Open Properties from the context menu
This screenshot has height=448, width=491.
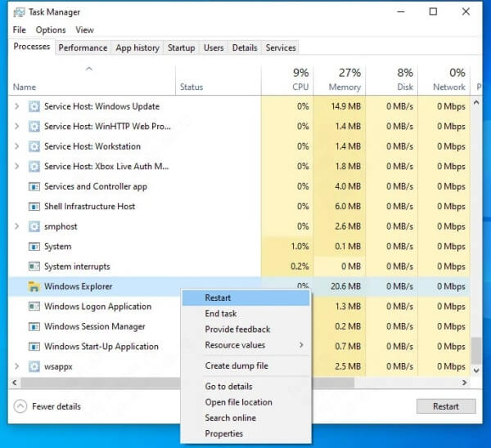tap(246, 434)
